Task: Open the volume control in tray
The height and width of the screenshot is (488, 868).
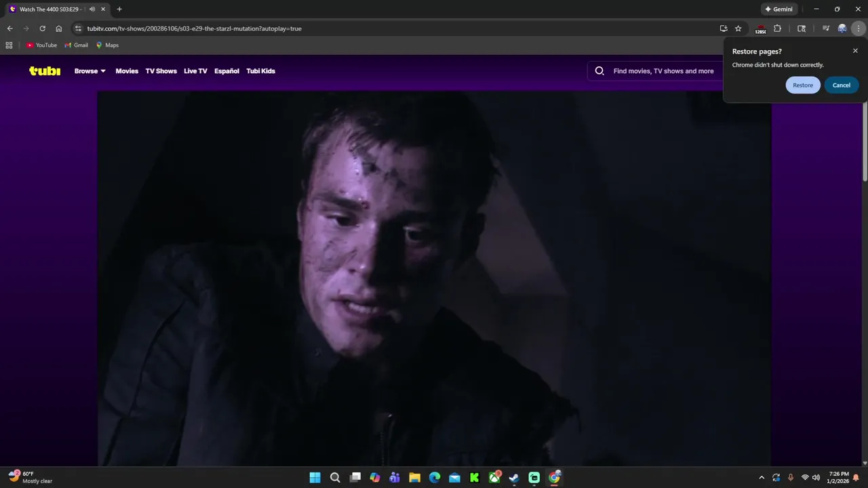Action: tap(816, 477)
